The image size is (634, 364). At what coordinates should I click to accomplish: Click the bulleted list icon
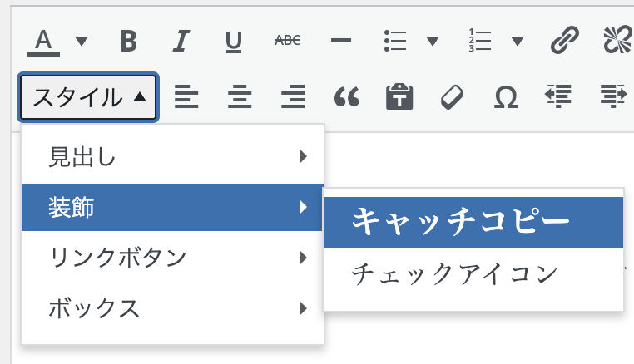(x=394, y=41)
